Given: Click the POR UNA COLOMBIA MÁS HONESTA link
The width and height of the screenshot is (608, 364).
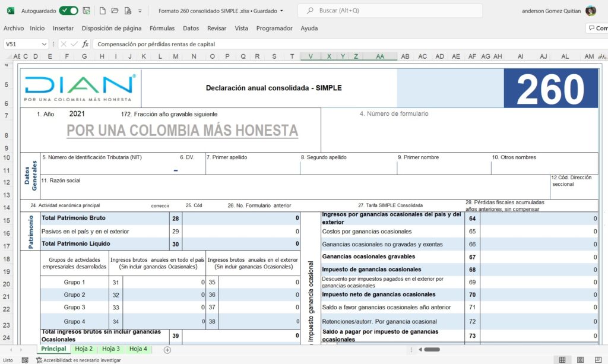Looking at the screenshot, I should (182, 131).
